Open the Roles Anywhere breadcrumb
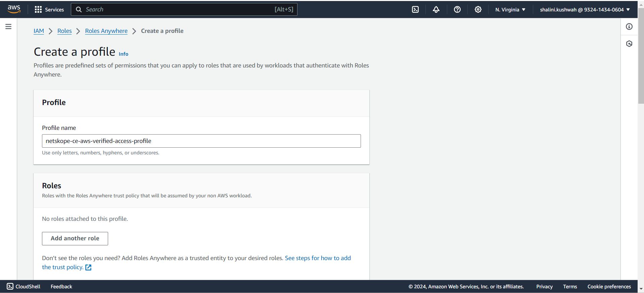This screenshot has height=293, width=644. click(106, 31)
